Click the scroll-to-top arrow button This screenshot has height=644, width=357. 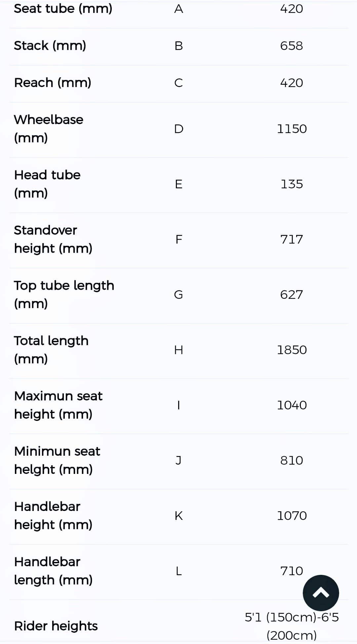pyautogui.click(x=321, y=593)
